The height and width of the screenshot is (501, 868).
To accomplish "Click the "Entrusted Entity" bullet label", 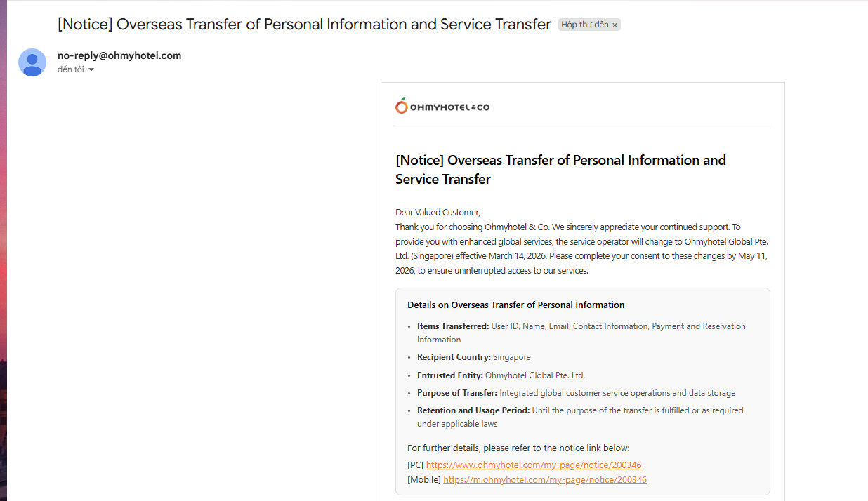I will (x=449, y=375).
